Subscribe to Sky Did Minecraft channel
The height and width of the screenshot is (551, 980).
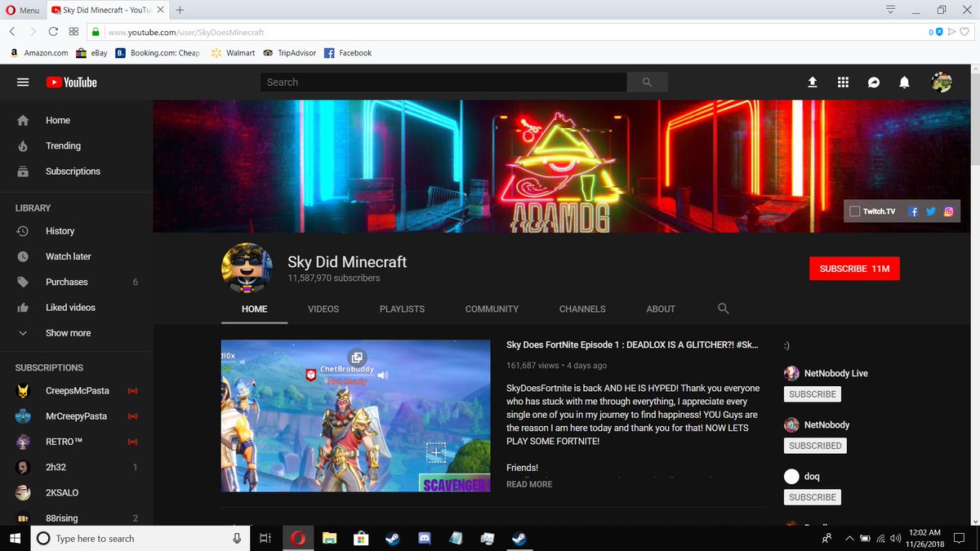(854, 269)
